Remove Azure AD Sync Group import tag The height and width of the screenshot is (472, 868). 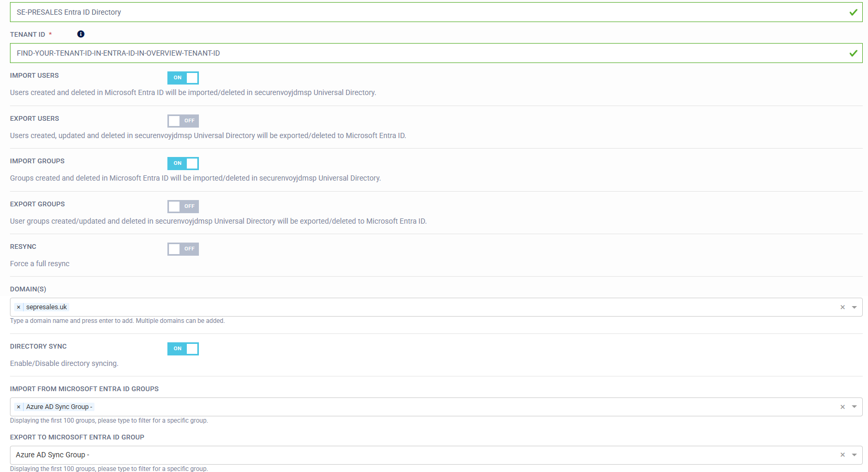point(18,407)
